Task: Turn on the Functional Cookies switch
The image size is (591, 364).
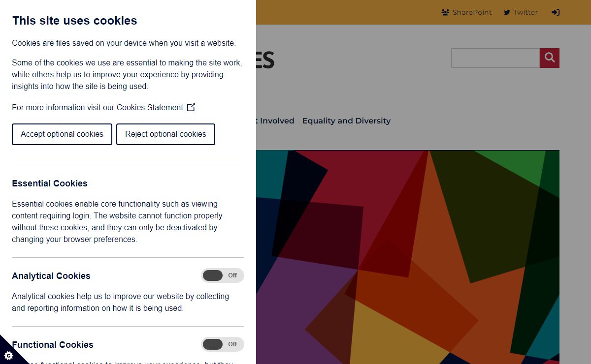Action: (223, 344)
